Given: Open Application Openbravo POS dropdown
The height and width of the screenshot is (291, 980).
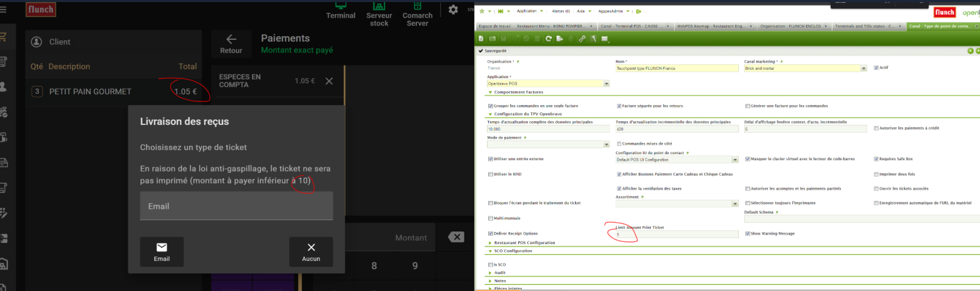Looking at the screenshot, I should click(606, 83).
